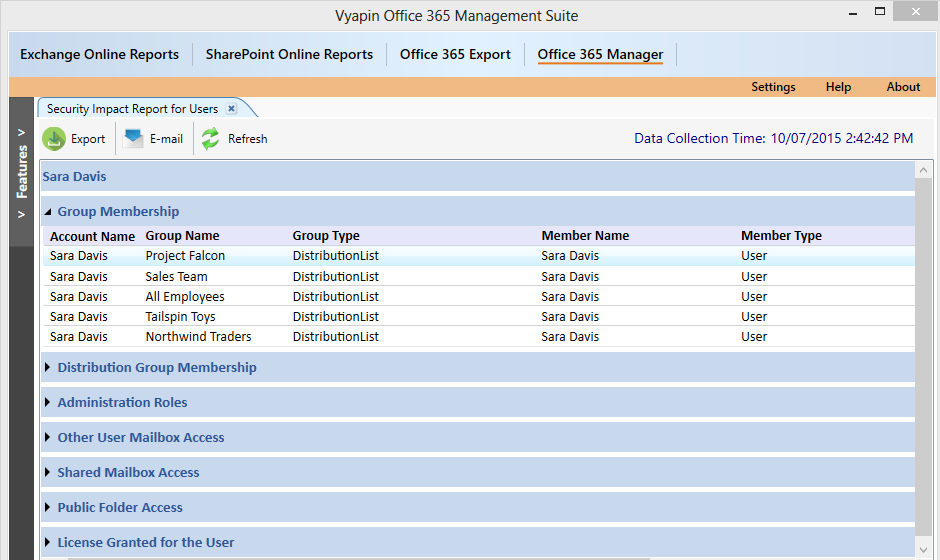Click the lower chevron on Features sidebar

22,215
